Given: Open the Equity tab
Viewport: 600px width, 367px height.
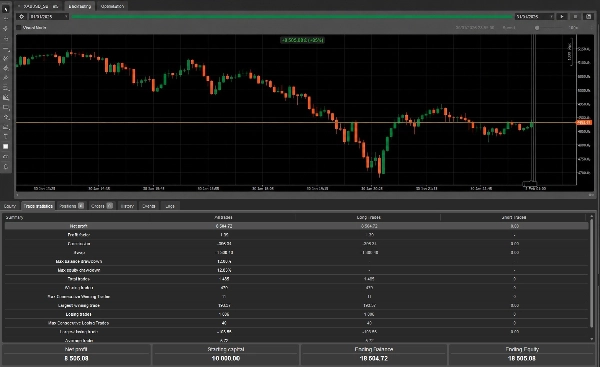Looking at the screenshot, I should click(10, 206).
